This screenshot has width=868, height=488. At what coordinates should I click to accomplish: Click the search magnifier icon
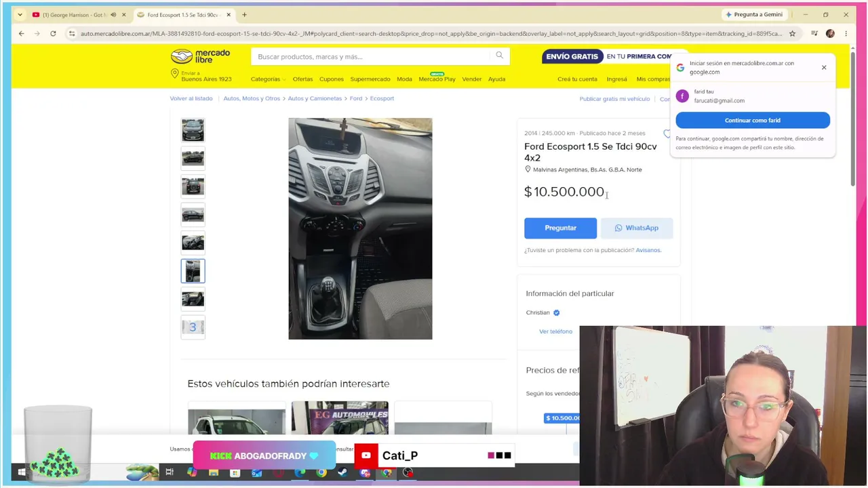[499, 56]
